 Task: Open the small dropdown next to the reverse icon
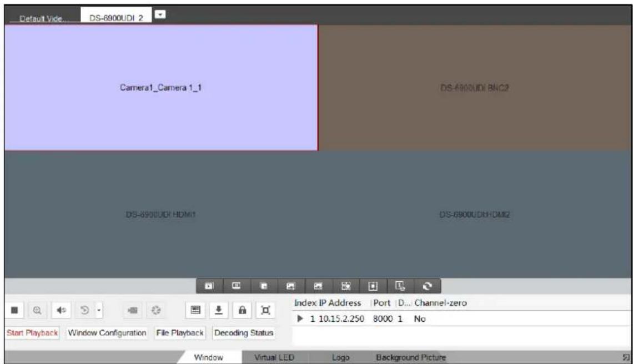click(x=99, y=310)
